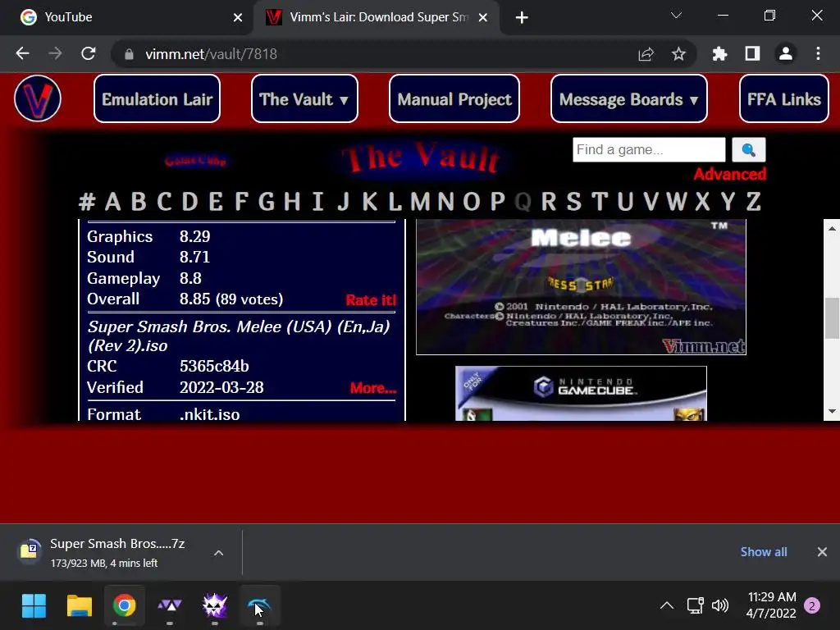Browse games starting with letter R
This screenshot has height=630, width=840.
(549, 202)
